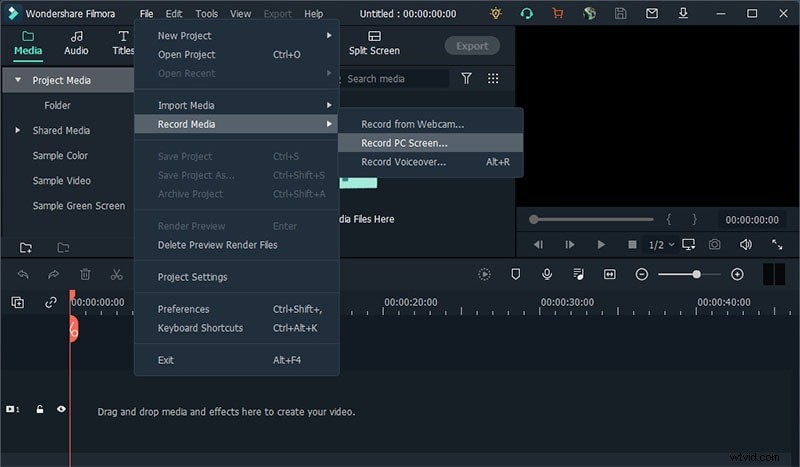Image resolution: width=800 pixels, height=467 pixels.
Task: Choose Record from Webcam option
Action: point(431,124)
